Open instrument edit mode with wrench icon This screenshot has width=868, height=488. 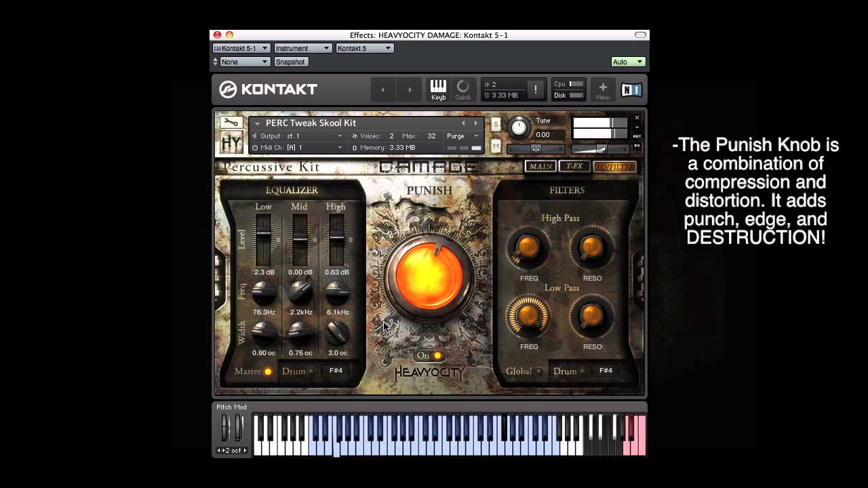[x=231, y=123]
